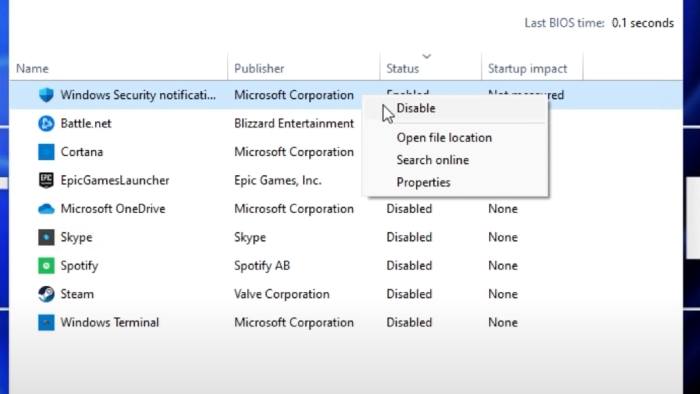The width and height of the screenshot is (700, 394).
Task: Click the Steam app icon
Action: pos(46,294)
